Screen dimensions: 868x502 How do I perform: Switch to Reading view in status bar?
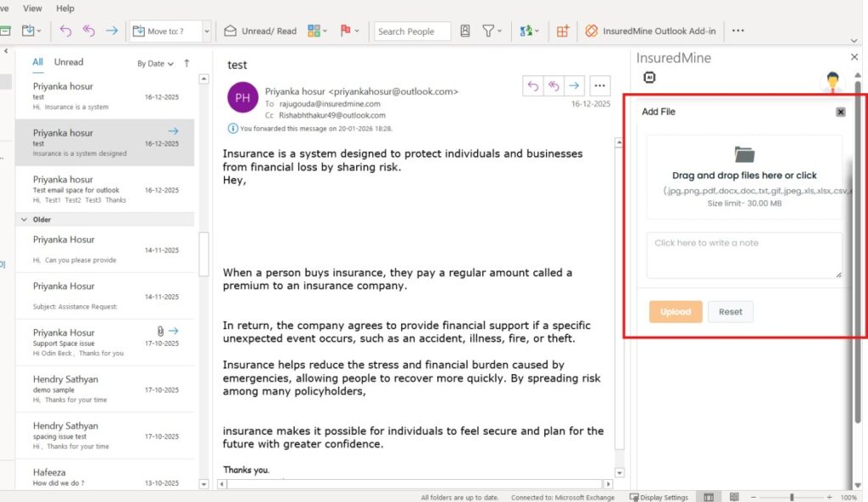[x=734, y=497]
